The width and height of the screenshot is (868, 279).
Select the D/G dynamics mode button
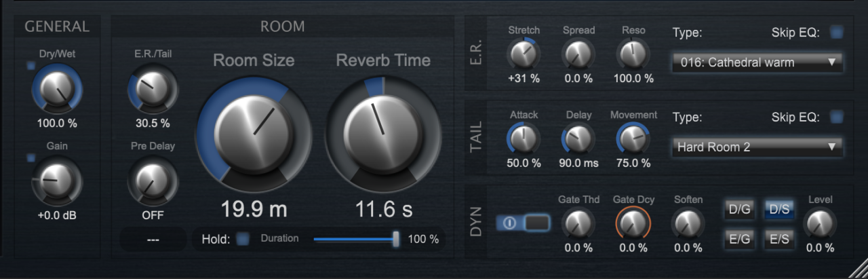tap(738, 208)
